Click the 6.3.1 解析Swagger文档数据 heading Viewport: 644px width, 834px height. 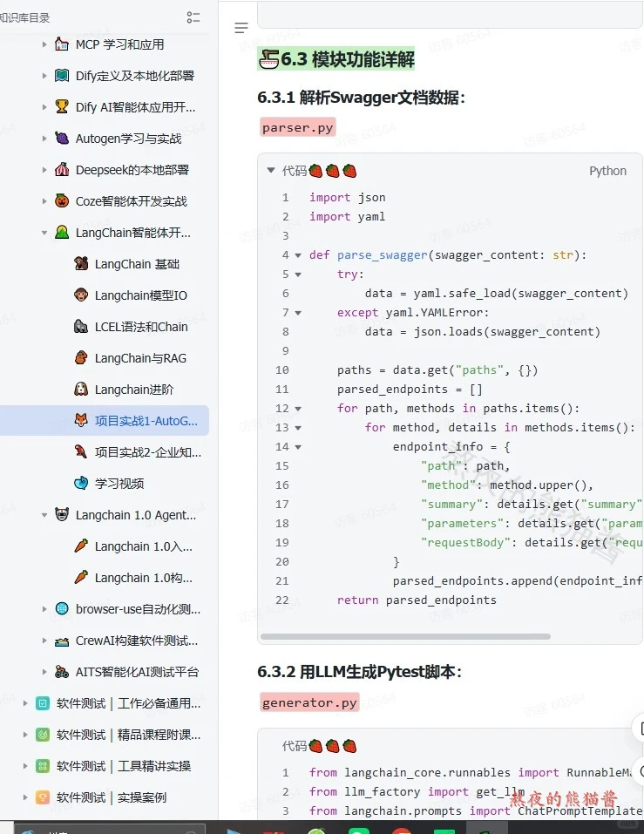point(361,98)
